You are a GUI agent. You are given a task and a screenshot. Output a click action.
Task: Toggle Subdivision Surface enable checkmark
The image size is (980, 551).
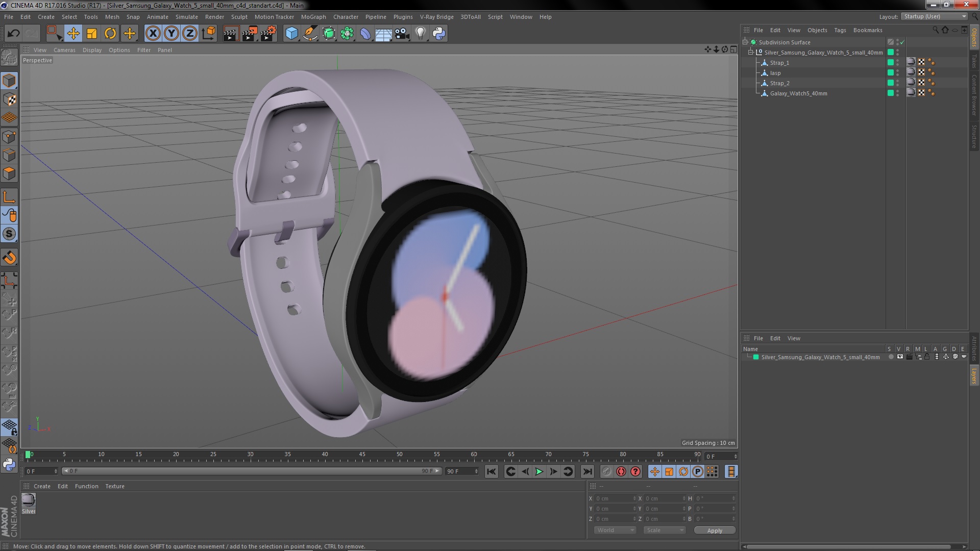click(902, 42)
